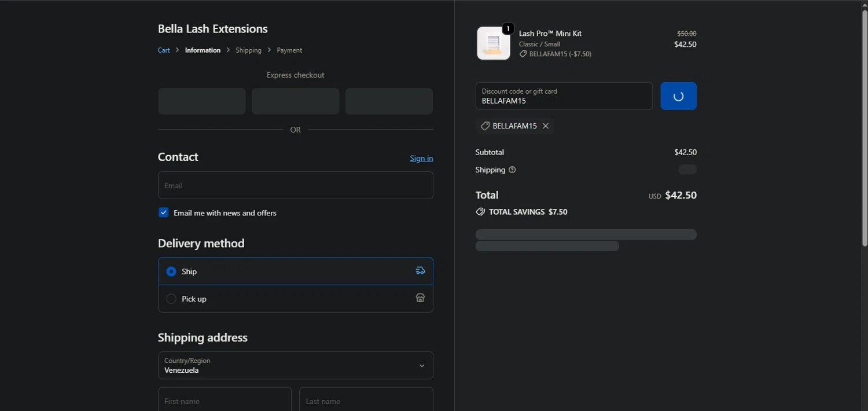Click the store pickup icon
Viewport: 868px width, 411px height.
click(x=421, y=298)
